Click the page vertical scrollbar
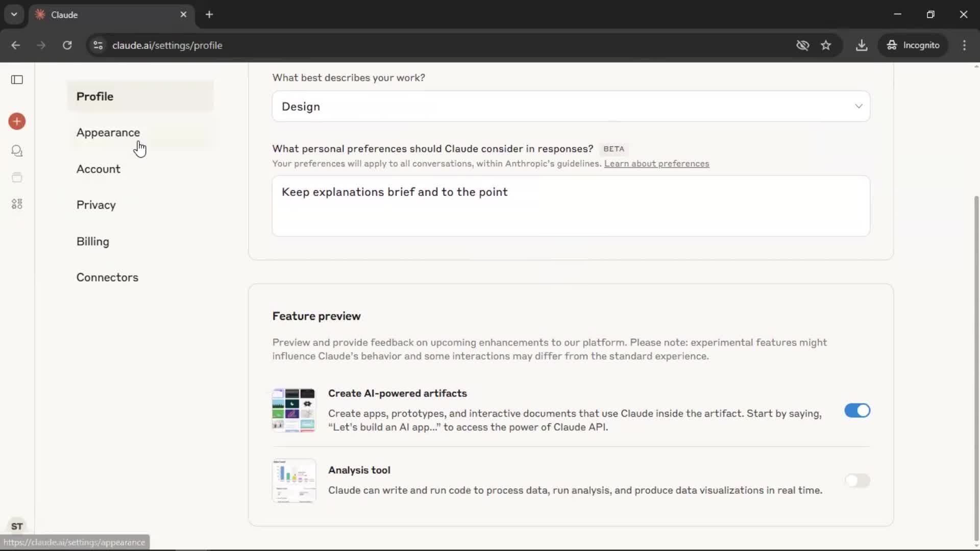The image size is (980, 551). (976, 367)
